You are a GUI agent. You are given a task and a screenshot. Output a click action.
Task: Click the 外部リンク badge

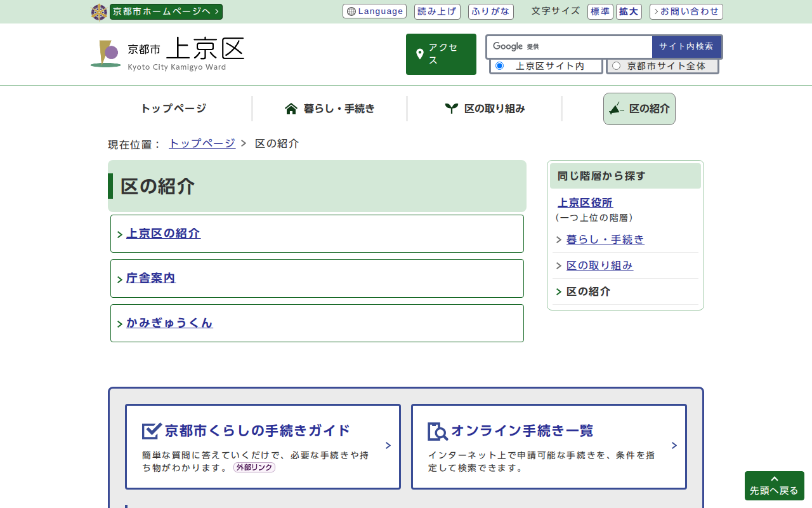point(254,467)
